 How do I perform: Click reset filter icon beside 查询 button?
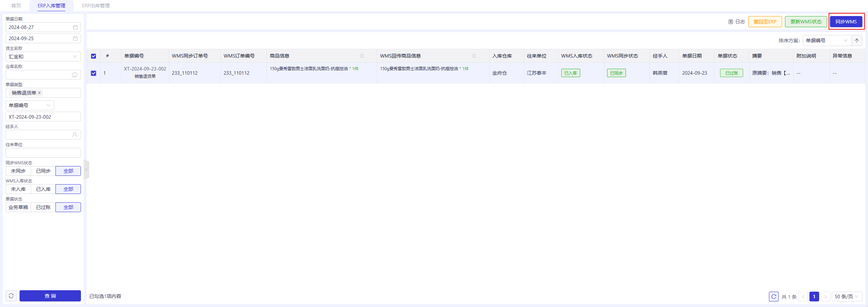(x=11, y=296)
